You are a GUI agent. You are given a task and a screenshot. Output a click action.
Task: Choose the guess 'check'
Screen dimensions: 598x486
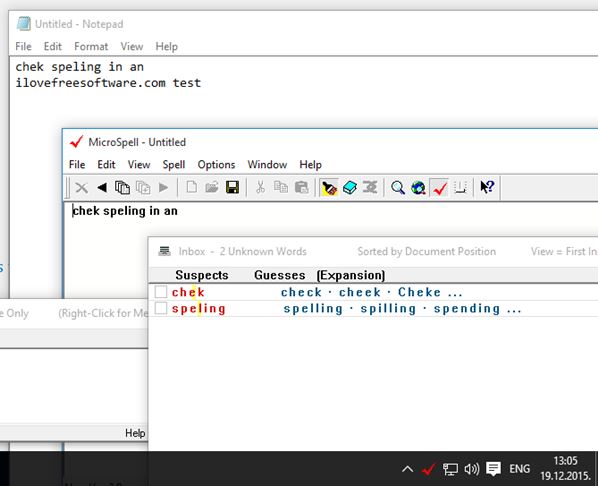301,292
